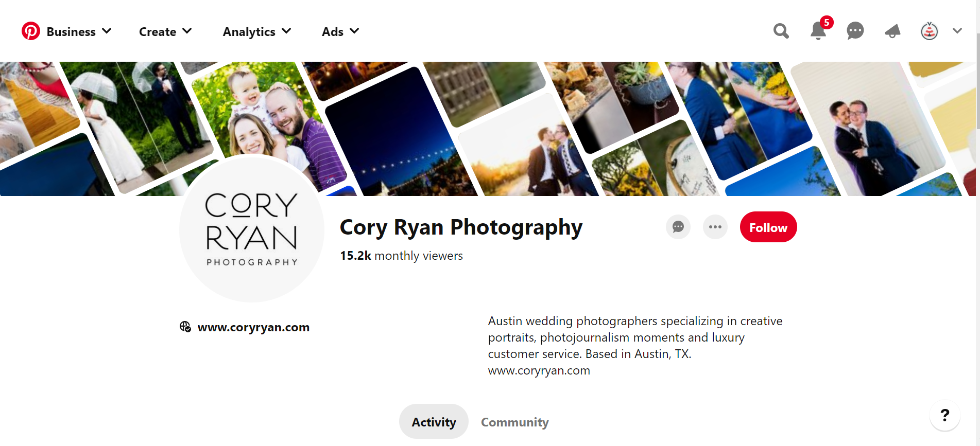Viewport: 980px width, 446px height.
Task: Click the megaphone updates icon
Action: (x=892, y=31)
